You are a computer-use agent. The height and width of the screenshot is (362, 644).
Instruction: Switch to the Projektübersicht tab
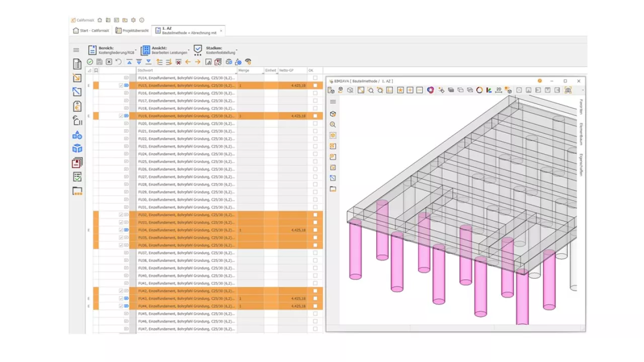tap(132, 31)
